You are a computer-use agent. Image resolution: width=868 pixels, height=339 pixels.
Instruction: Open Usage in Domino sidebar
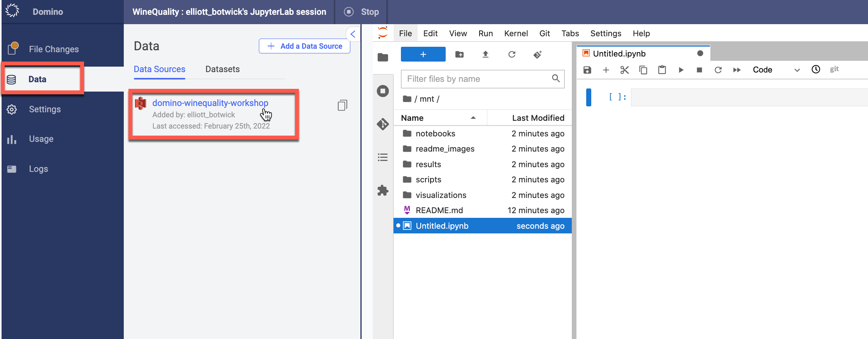point(41,139)
